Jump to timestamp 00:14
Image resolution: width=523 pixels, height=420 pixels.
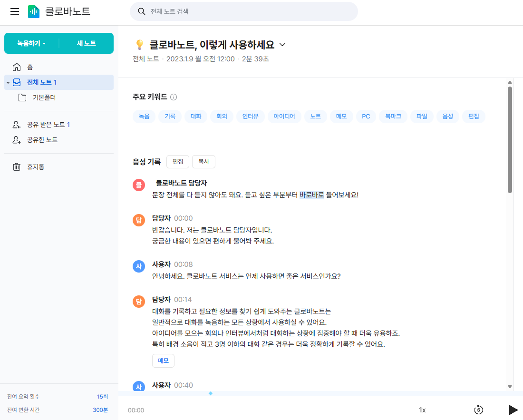(x=183, y=300)
